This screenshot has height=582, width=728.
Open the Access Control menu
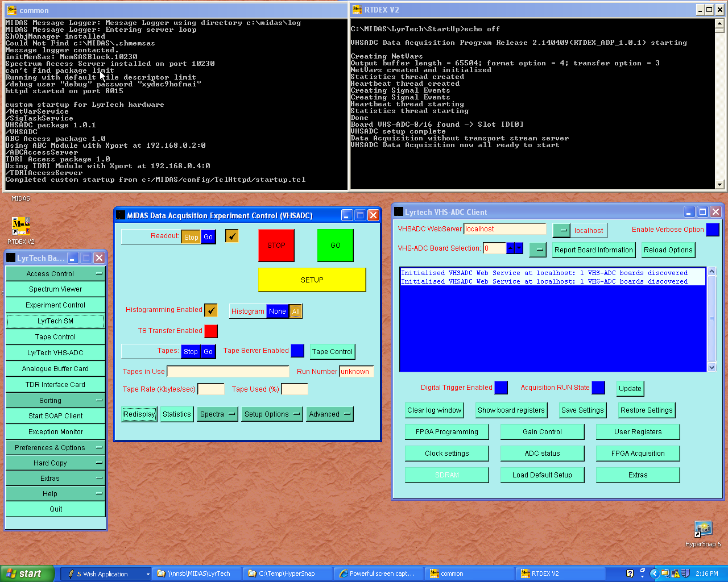click(x=55, y=274)
